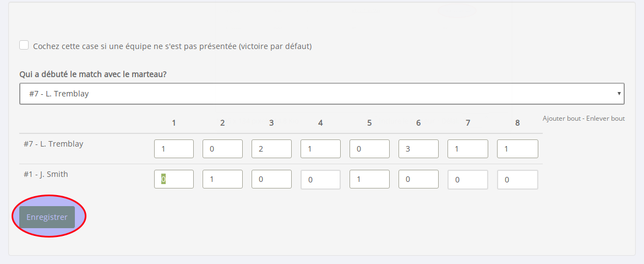Select L. Tremblay's end 1 score field
This screenshot has height=264, width=644.
pyautogui.click(x=174, y=149)
